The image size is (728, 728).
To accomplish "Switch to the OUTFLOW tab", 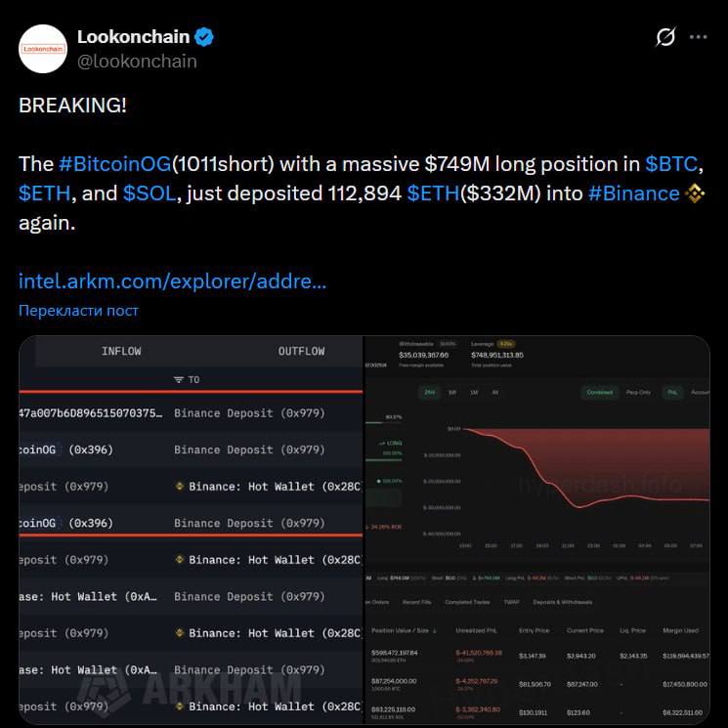I will click(x=301, y=351).
